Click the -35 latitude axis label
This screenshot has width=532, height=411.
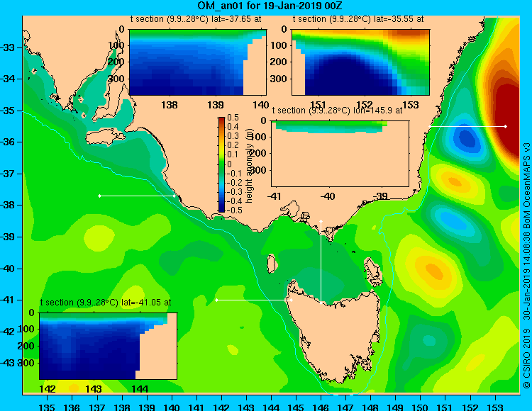tap(8, 111)
